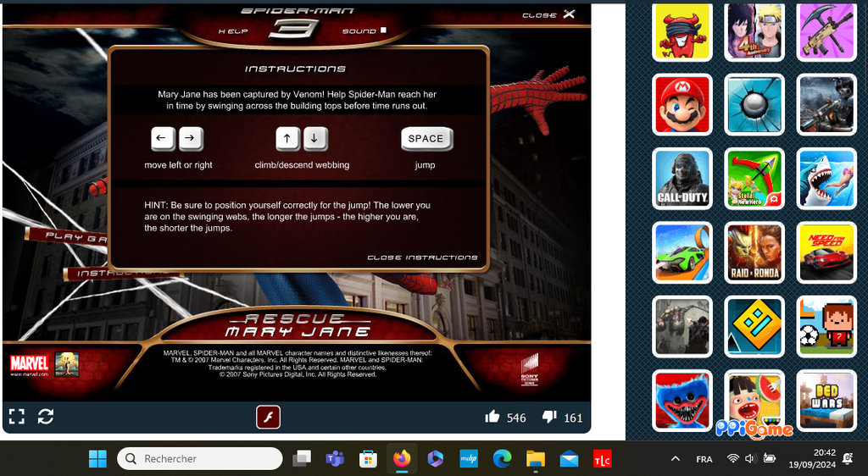Open Task View from the taskbar
Image resolution: width=868 pixels, height=476 pixels.
[x=302, y=458]
